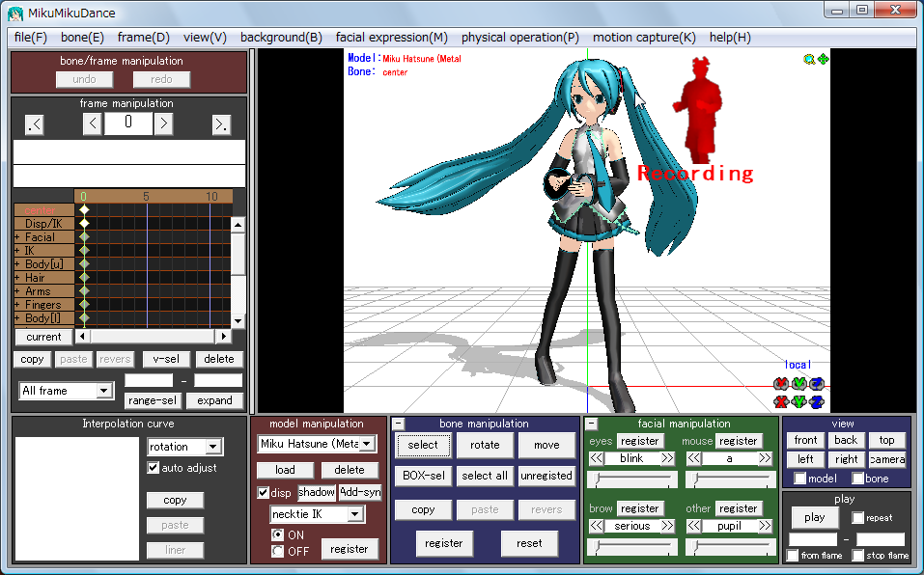Select the IK ON radio button
Image resolution: width=924 pixels, height=575 pixels.
pyautogui.click(x=277, y=535)
